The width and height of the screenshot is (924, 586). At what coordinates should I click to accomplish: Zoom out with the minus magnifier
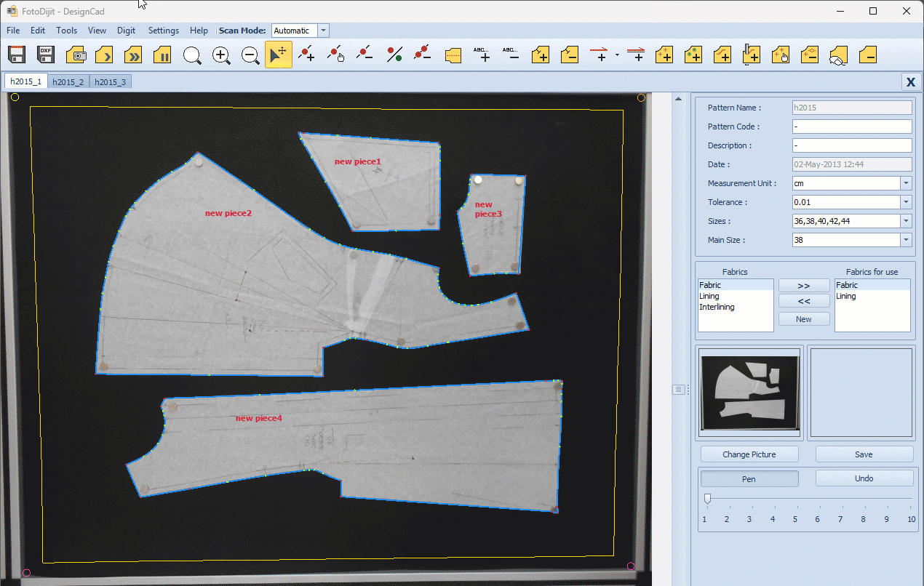coord(250,55)
